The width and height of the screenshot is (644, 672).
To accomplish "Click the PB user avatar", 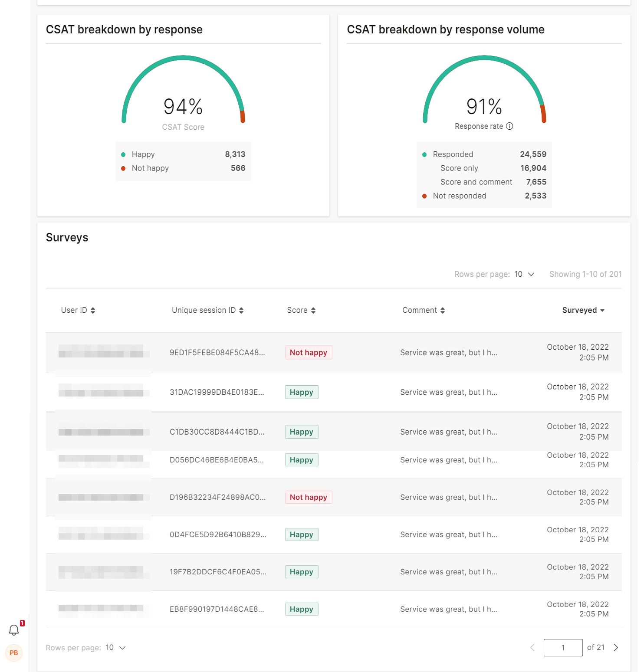I will pos(14,653).
